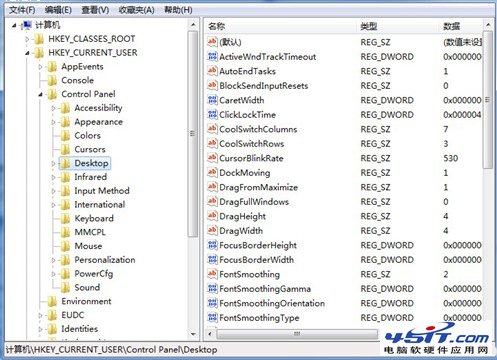This screenshot has height=360, width=497.
Task: Expand the AppEvents key
Action: tap(40, 67)
